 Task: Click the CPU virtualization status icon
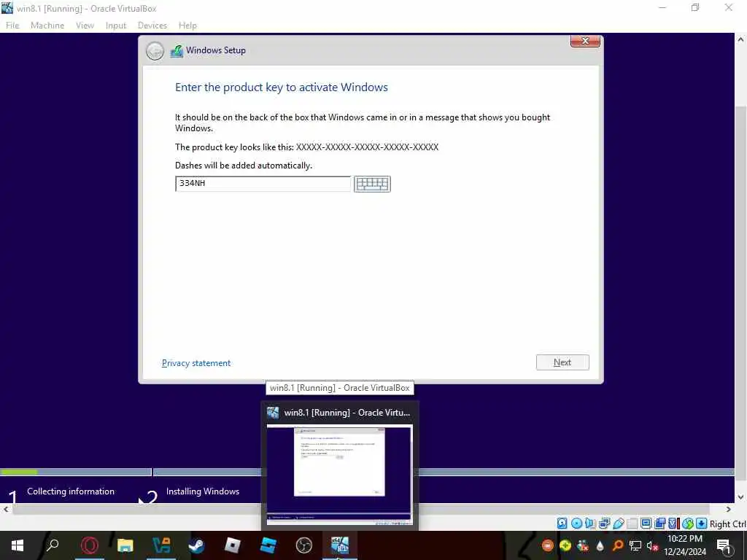(673, 524)
